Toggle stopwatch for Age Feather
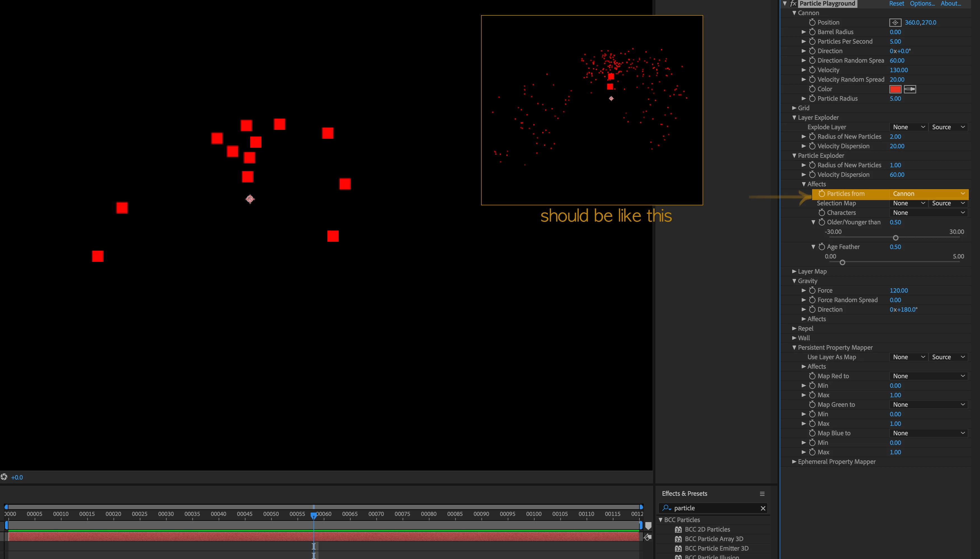Screen dimensions: 980x559 coord(822,247)
